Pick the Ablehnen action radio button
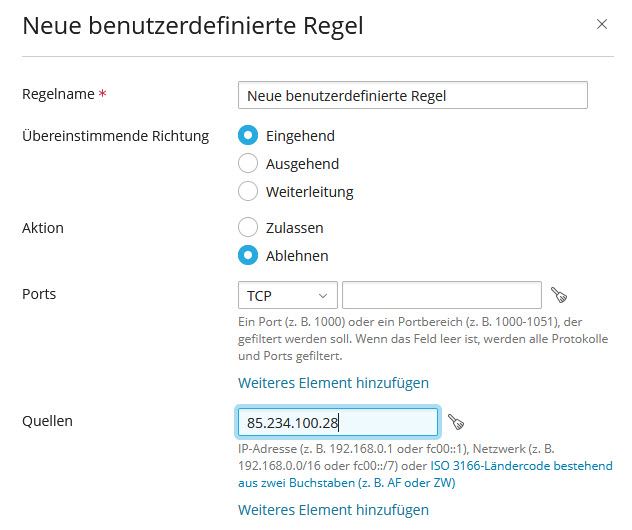 pos(248,256)
